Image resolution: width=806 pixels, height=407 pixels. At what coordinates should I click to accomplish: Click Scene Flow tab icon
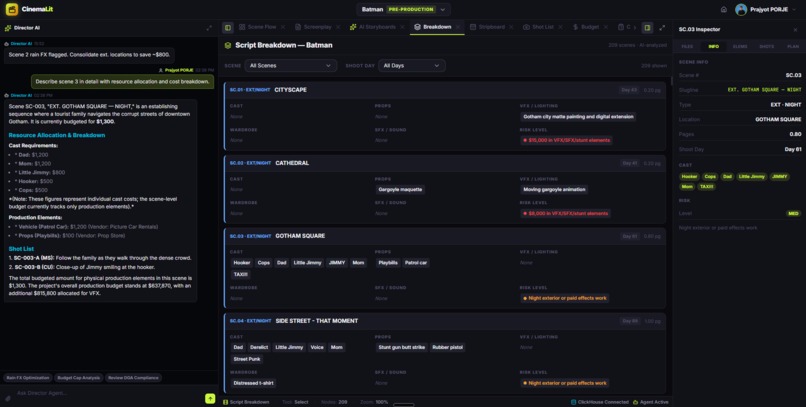(242, 27)
